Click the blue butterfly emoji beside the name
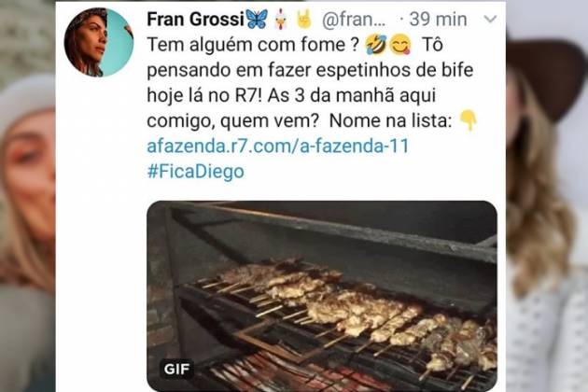Image resolution: width=588 pixels, height=392 pixels. click(258, 19)
